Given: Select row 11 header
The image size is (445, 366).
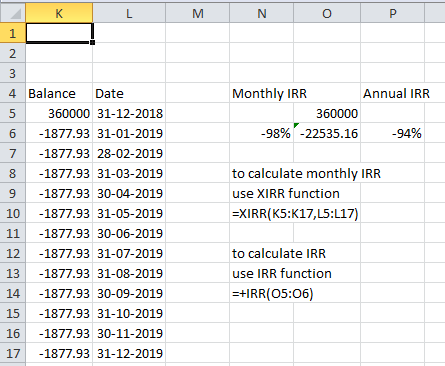Looking at the screenshot, I should click(13, 233).
